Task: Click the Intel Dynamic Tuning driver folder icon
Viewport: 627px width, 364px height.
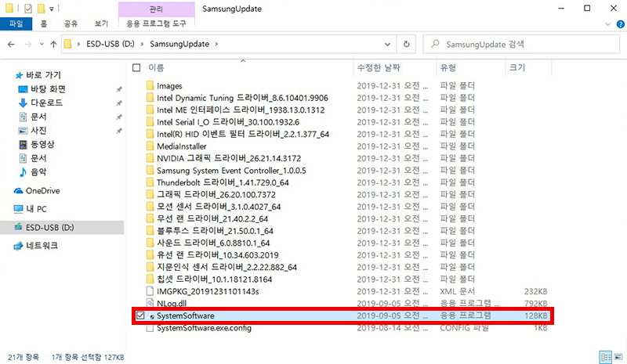Action: click(x=150, y=98)
